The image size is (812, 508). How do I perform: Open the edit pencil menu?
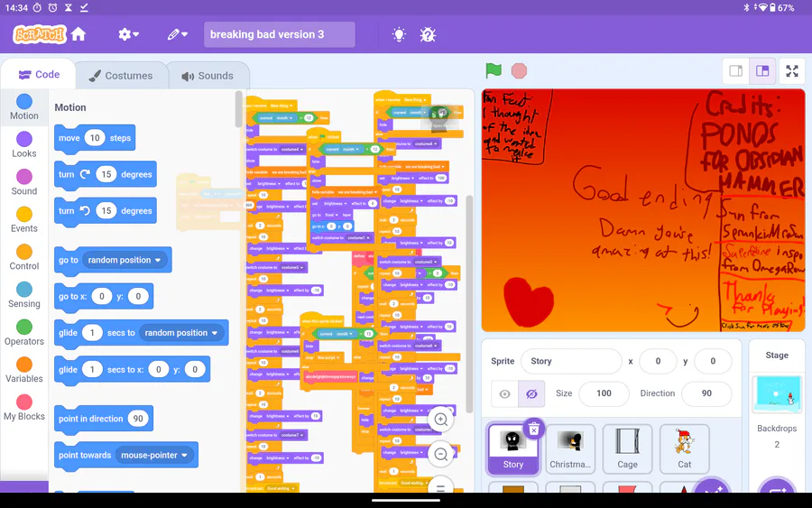(x=177, y=34)
